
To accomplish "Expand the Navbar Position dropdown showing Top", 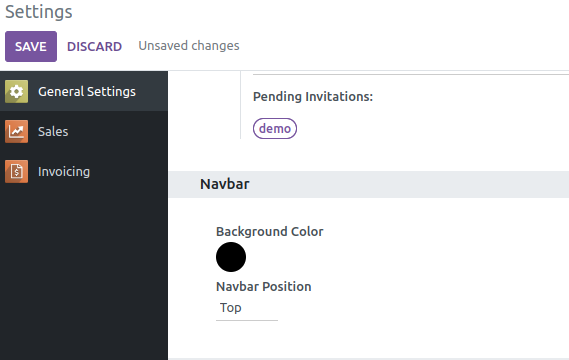I will pos(247,308).
